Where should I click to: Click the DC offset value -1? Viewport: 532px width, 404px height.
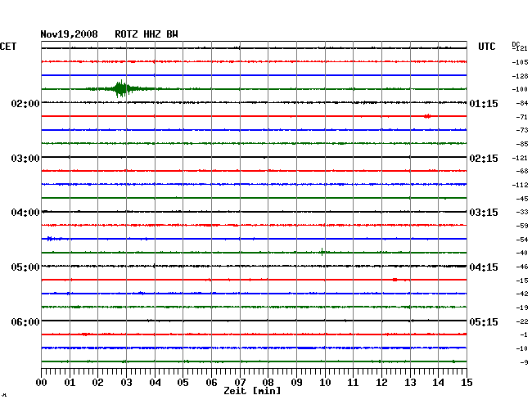click(524, 334)
